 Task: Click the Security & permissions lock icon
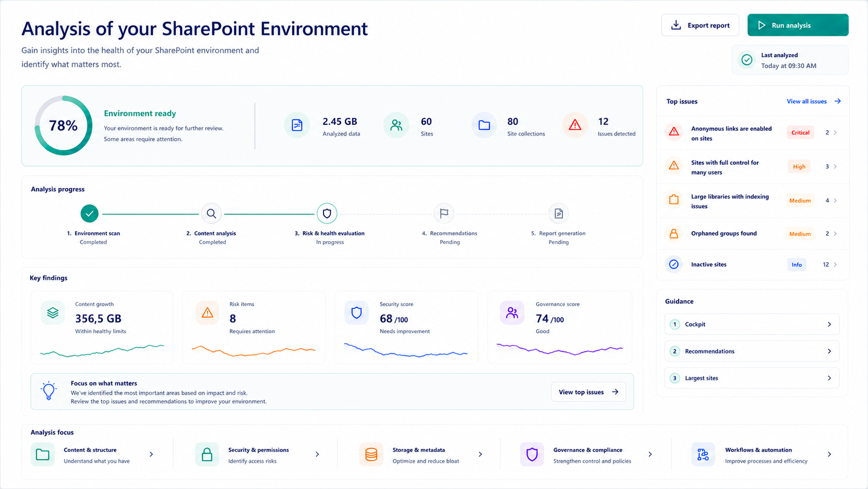[207, 455]
